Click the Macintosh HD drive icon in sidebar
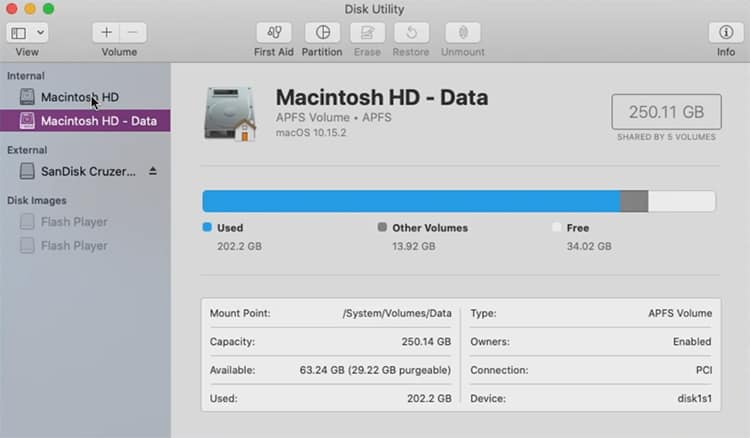Image resolution: width=750 pixels, height=438 pixels. click(x=27, y=97)
